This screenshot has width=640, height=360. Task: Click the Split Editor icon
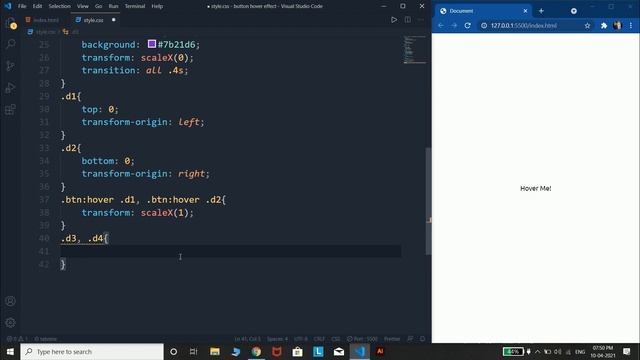[x=408, y=20]
